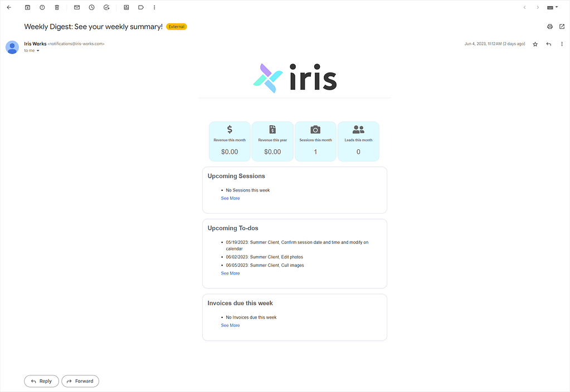Click the '06/02/2023: Summer Client, Edit photos' to-do
This screenshot has width=570, height=392.
coord(264,257)
